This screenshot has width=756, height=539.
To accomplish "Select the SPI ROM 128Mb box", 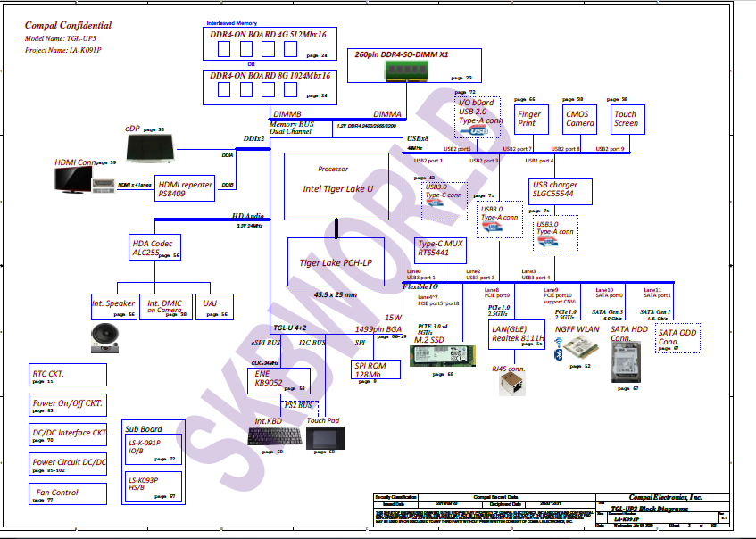I will [x=375, y=369].
